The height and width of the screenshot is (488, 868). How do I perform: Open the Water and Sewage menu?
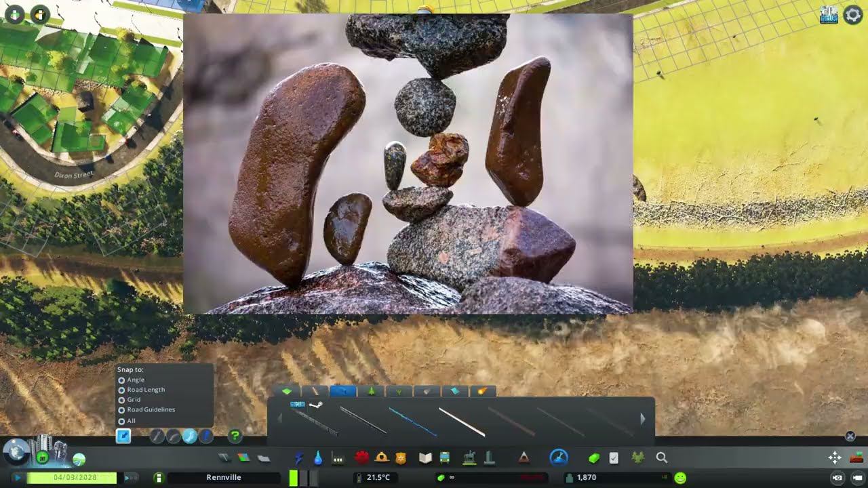(318, 458)
